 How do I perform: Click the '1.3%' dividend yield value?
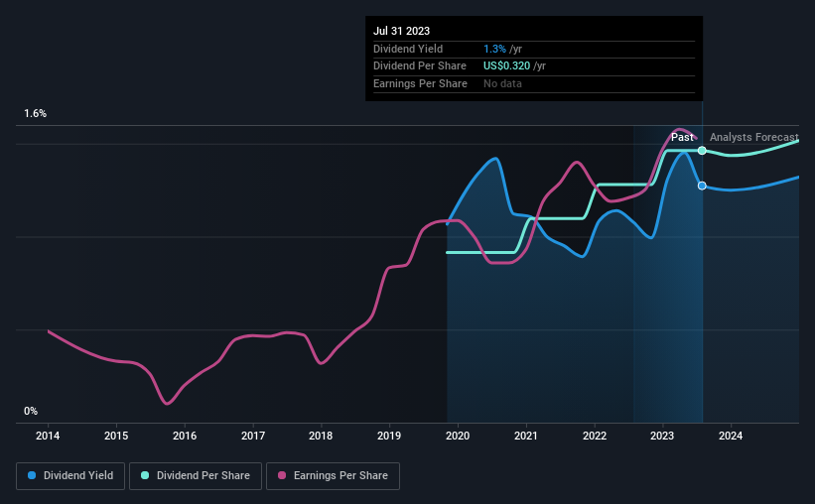pos(494,49)
